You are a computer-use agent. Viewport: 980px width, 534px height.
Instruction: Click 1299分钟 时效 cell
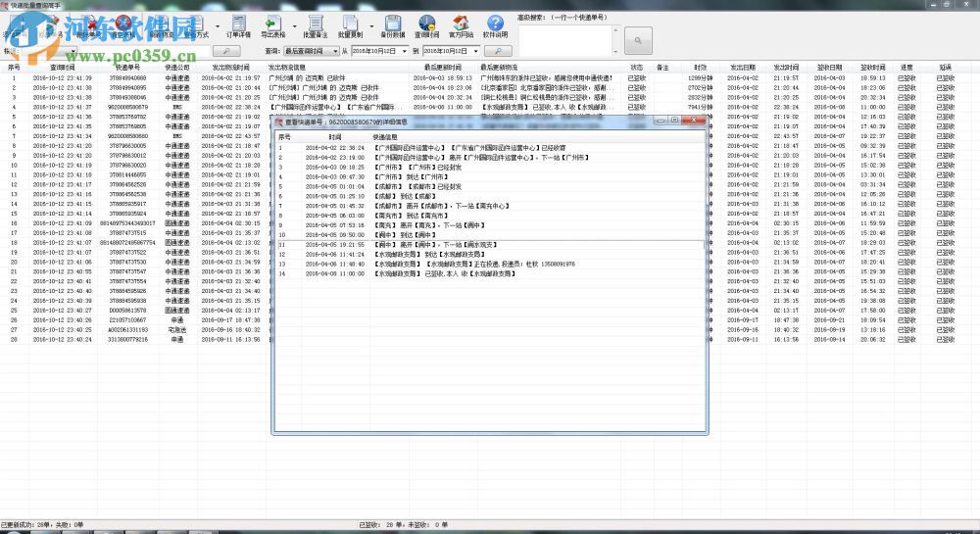(x=700, y=78)
